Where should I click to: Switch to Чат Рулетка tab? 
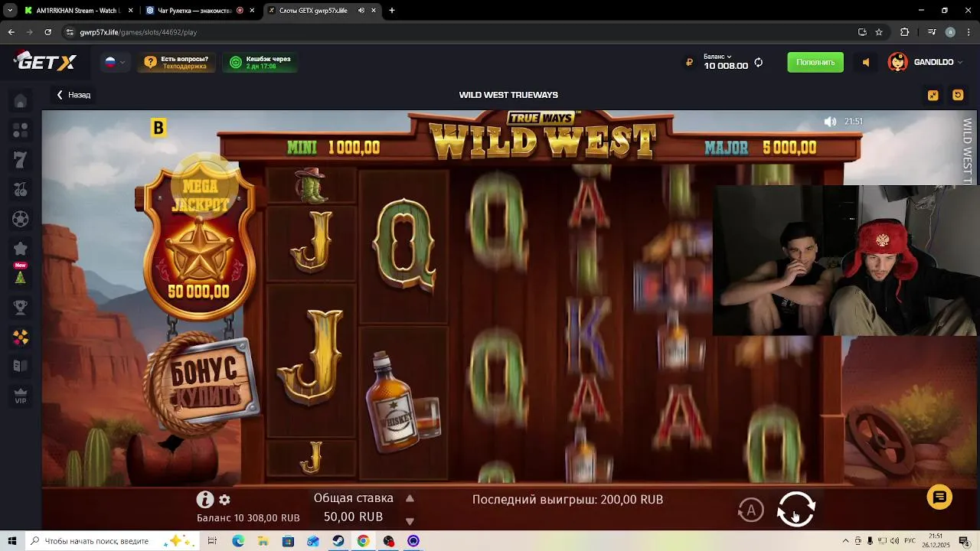coord(199,11)
